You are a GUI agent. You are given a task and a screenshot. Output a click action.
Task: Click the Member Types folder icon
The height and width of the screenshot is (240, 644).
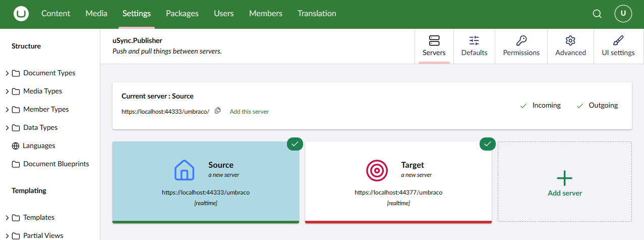point(16,109)
